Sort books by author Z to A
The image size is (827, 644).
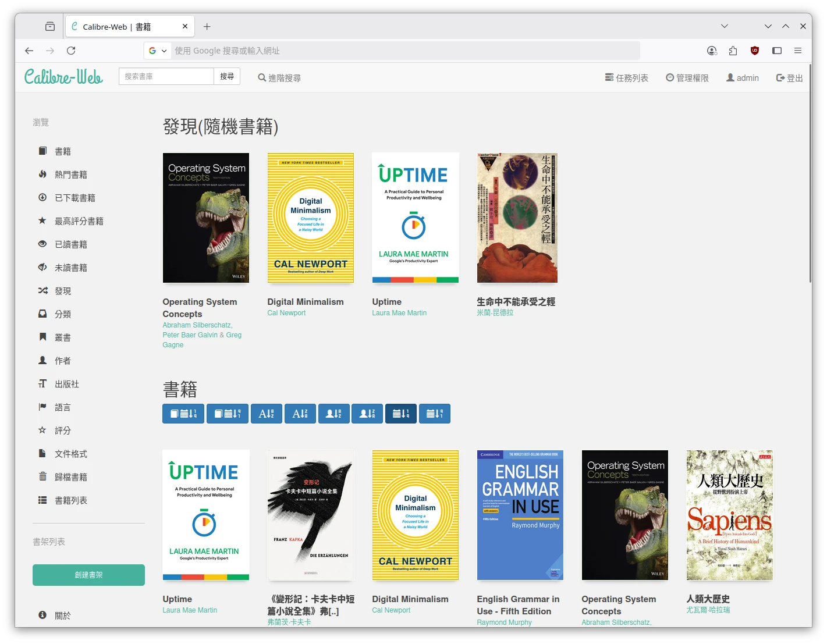click(x=367, y=414)
